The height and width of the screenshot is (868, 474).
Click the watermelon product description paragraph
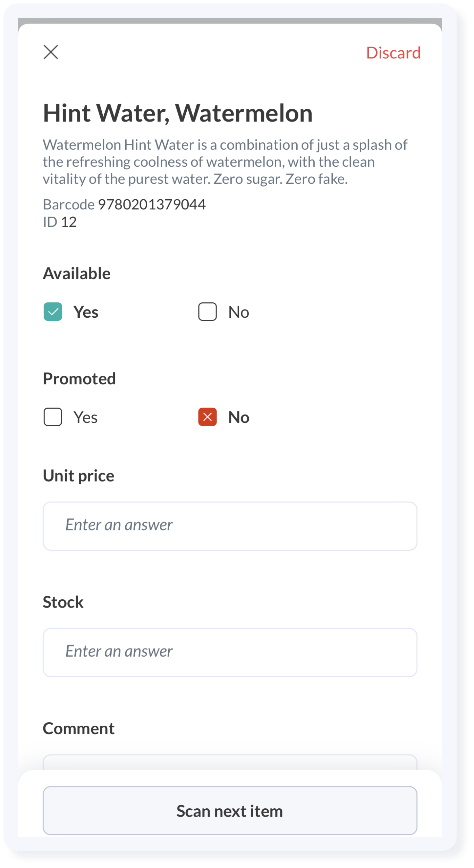click(225, 162)
